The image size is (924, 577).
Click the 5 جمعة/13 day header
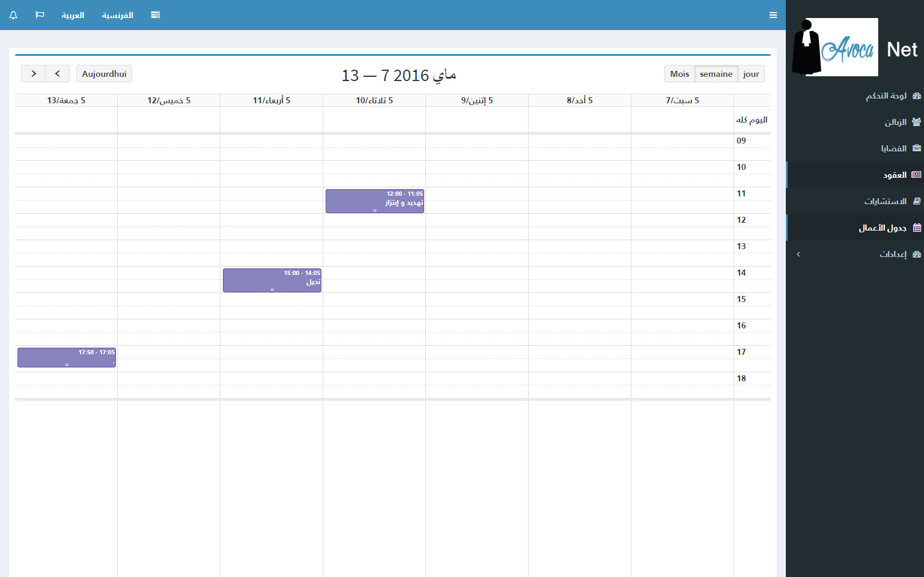pyautogui.click(x=66, y=100)
